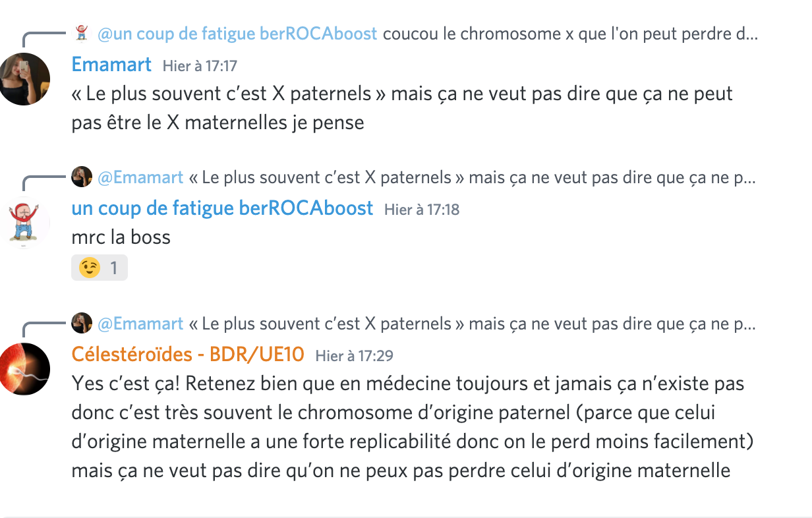Click the 'Hier à 17:29' timestamp
Image resolution: width=812 pixels, height=518 pixels.
355,356
